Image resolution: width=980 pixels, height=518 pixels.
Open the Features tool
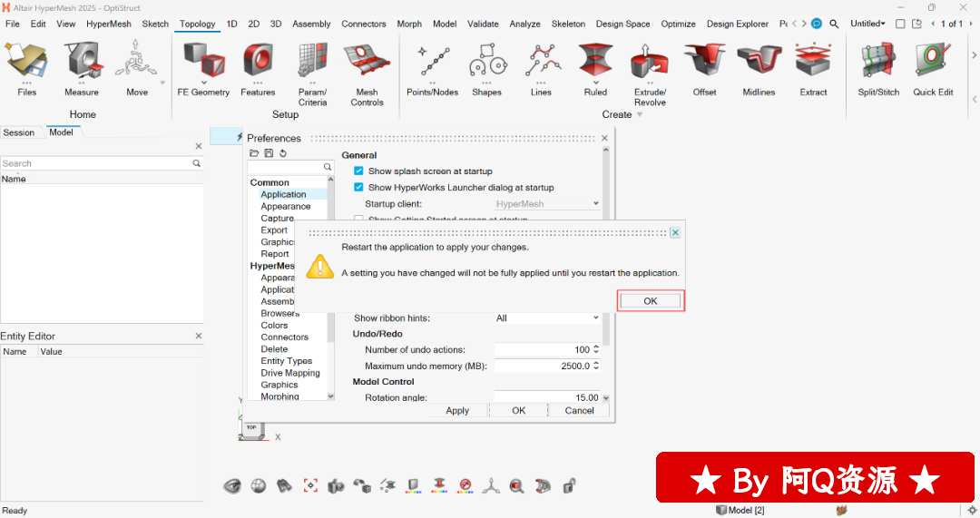pyautogui.click(x=258, y=69)
